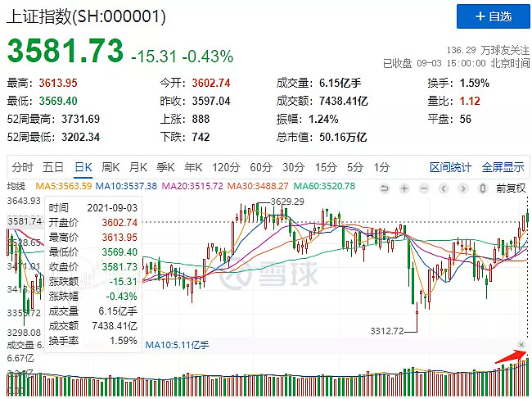
Task: Switch to the 15分 chart tab
Action: pos(326,167)
